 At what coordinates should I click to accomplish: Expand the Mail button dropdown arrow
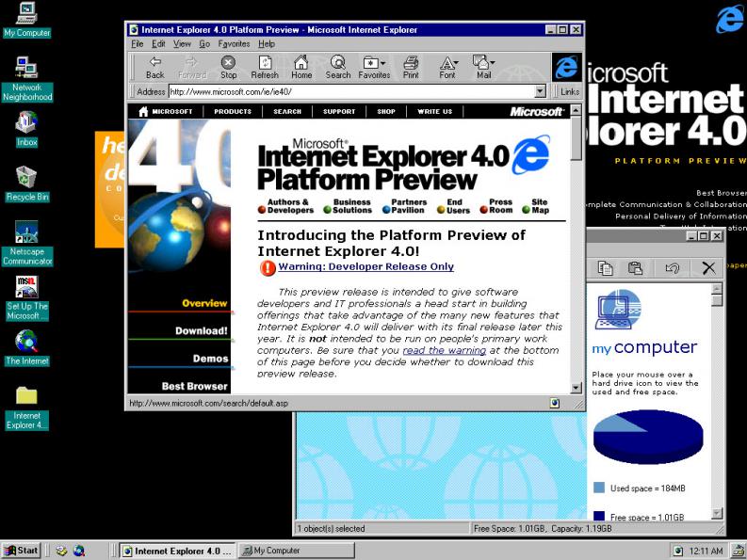coord(493,63)
